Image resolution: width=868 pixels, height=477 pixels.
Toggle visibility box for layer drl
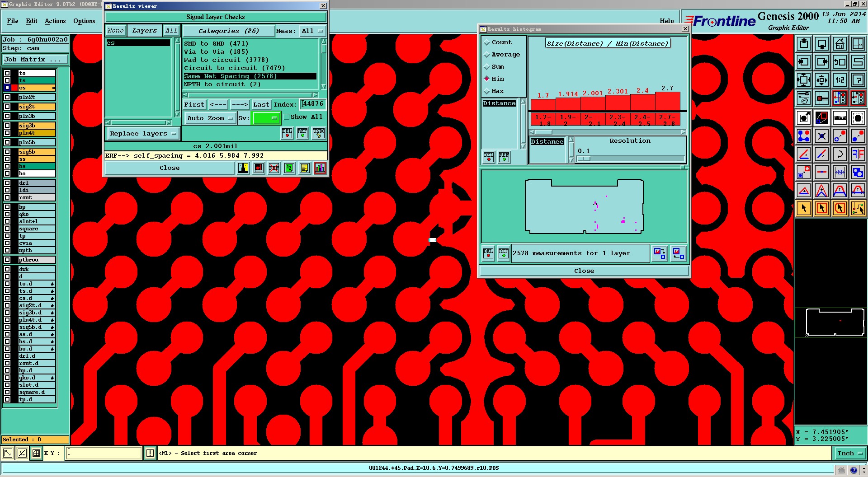(x=7, y=183)
